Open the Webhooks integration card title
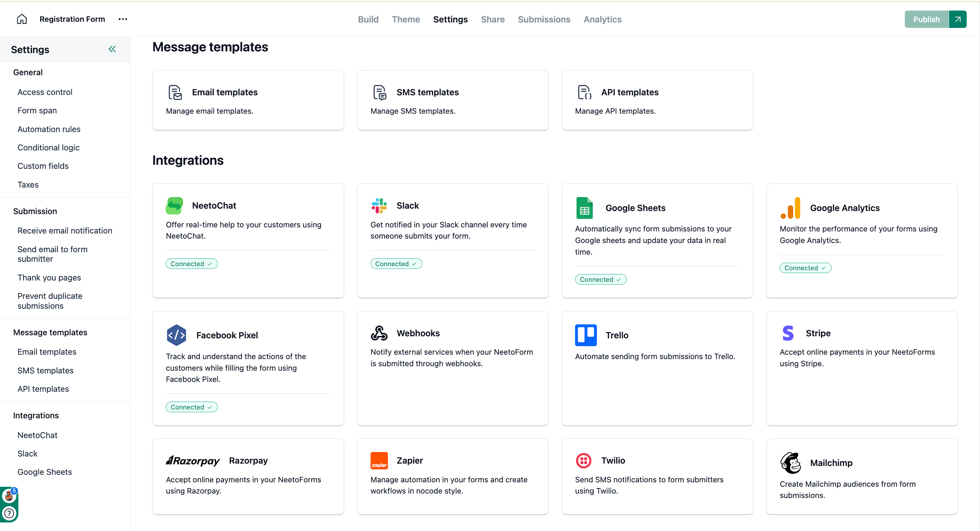The width and height of the screenshot is (980, 531). (418, 333)
